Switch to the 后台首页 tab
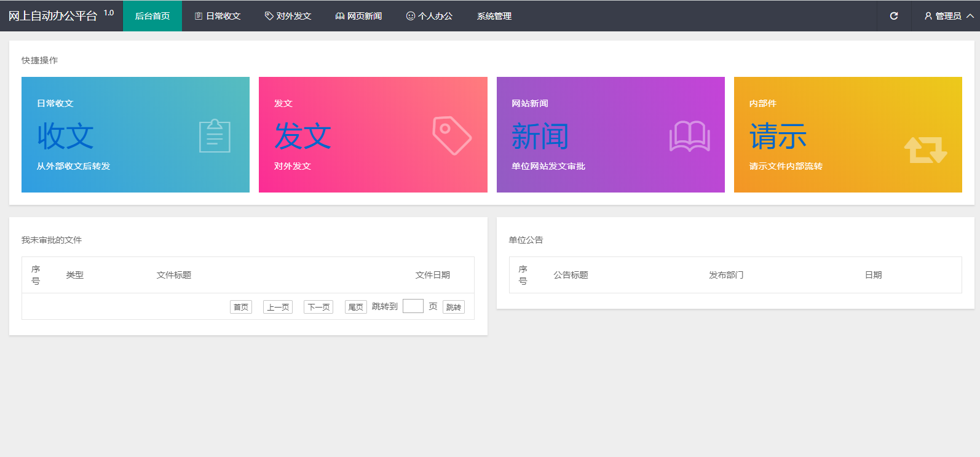 point(152,16)
